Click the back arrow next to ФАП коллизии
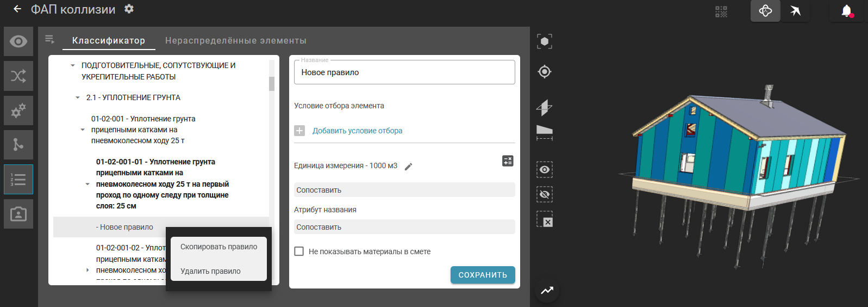 pyautogui.click(x=17, y=9)
